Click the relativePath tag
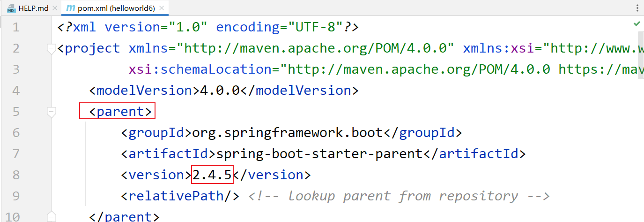 pos(180,196)
